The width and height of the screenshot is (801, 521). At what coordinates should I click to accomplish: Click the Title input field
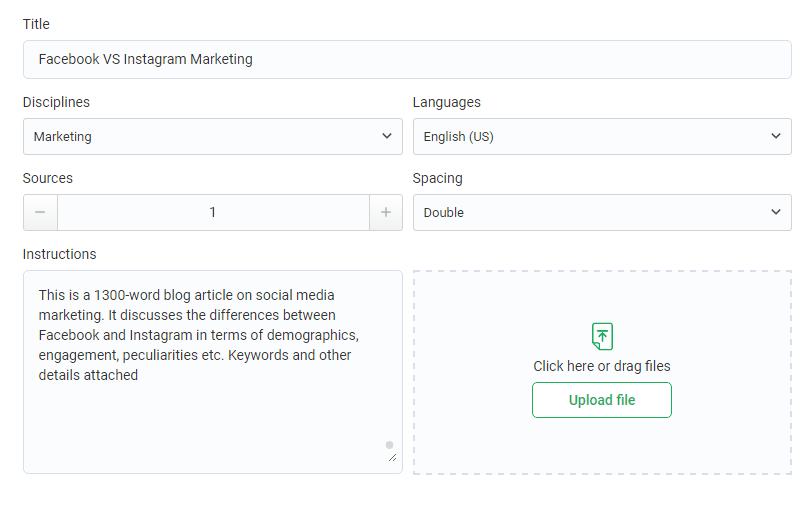(x=407, y=59)
